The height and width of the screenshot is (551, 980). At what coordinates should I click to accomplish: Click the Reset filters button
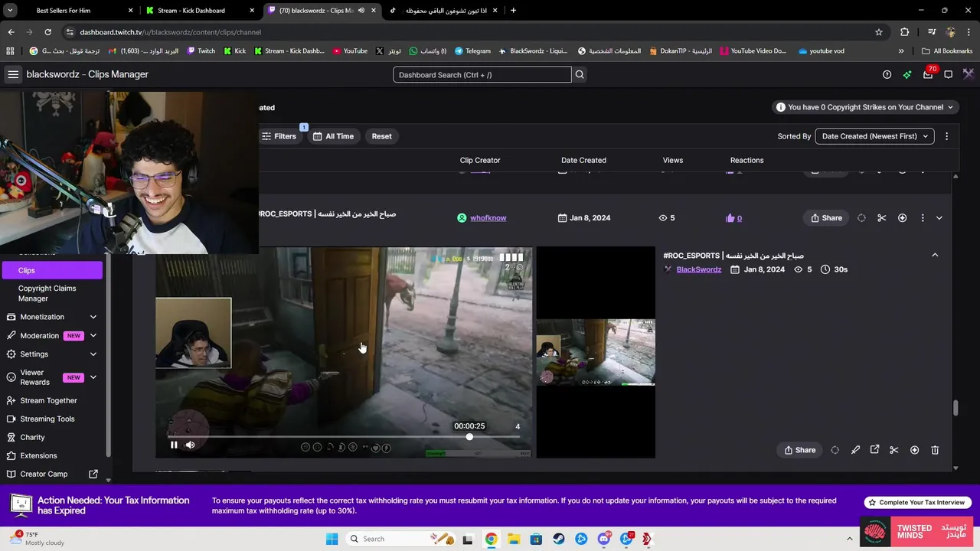381,136
